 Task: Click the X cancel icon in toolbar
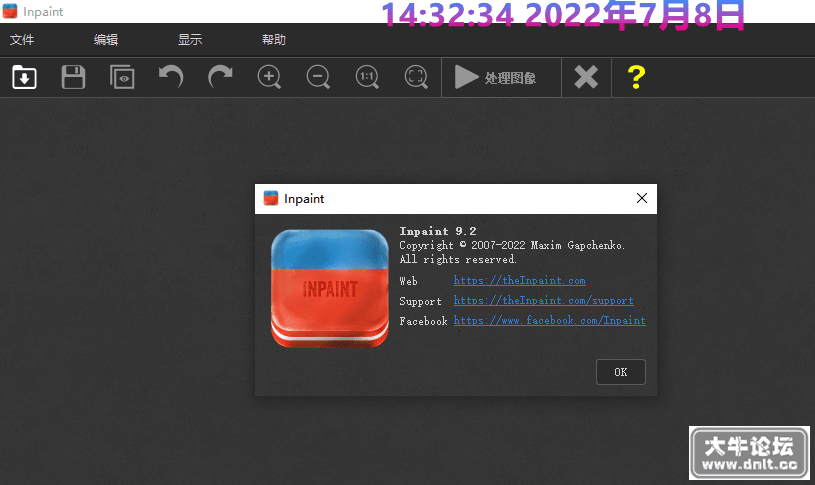[586, 77]
